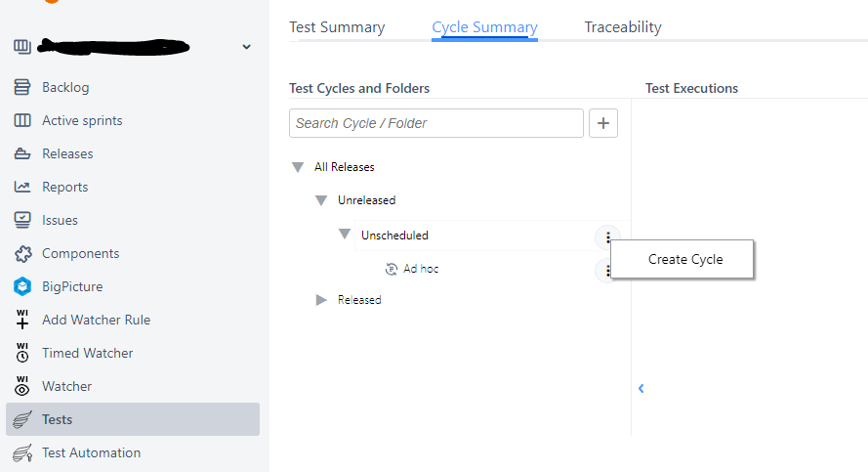Screen dimensions: 868x472
Task: Expand the Released tree node
Action: point(321,300)
